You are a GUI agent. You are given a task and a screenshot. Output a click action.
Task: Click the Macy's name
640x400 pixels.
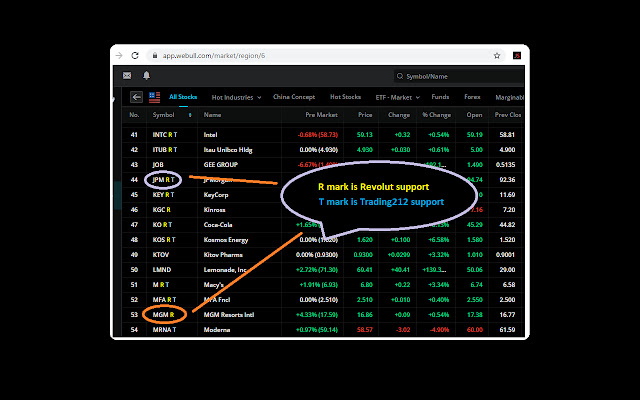tap(213, 285)
